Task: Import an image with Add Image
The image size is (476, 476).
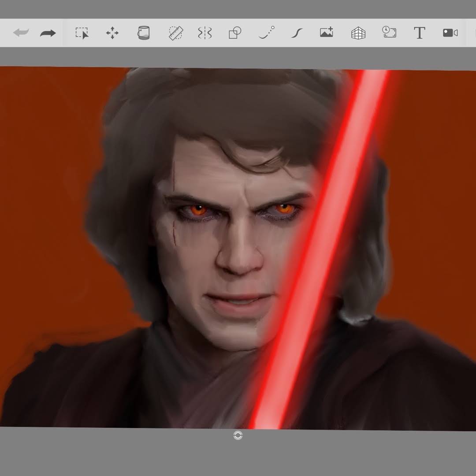Action: click(327, 32)
